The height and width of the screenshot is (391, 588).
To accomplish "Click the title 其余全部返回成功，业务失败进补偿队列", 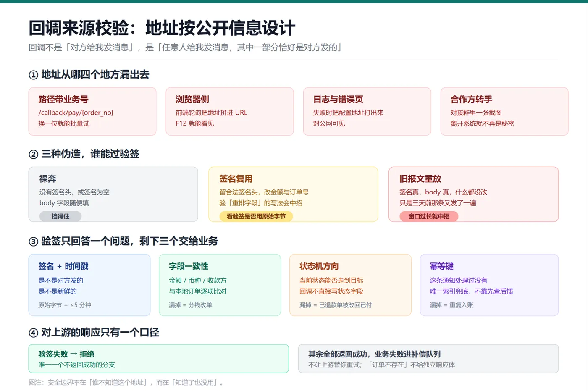I will [374, 354].
